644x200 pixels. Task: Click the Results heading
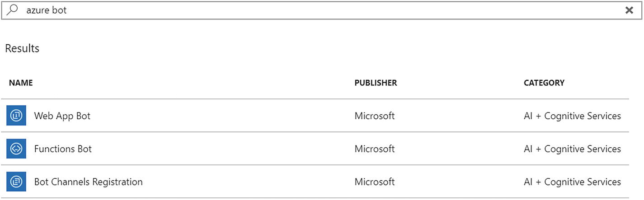[22, 48]
